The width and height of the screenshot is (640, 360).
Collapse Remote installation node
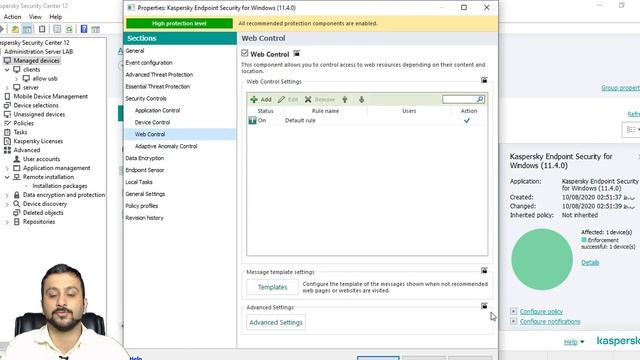tap(7, 177)
